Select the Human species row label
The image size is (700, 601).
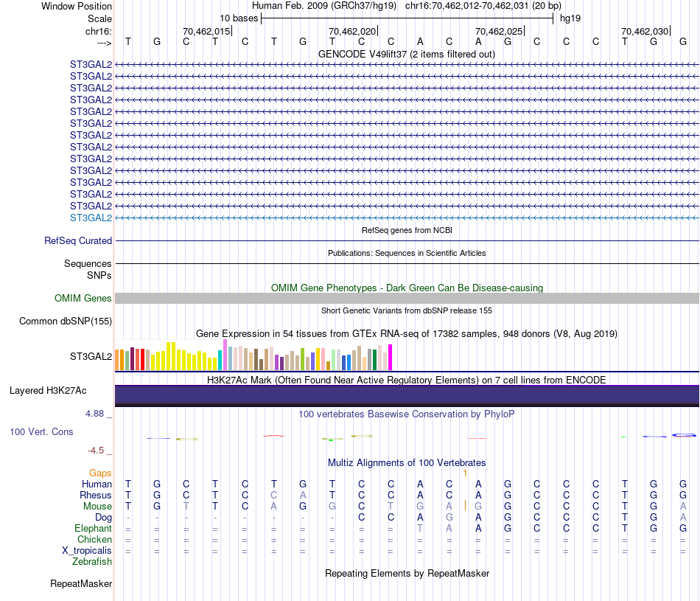point(97,484)
